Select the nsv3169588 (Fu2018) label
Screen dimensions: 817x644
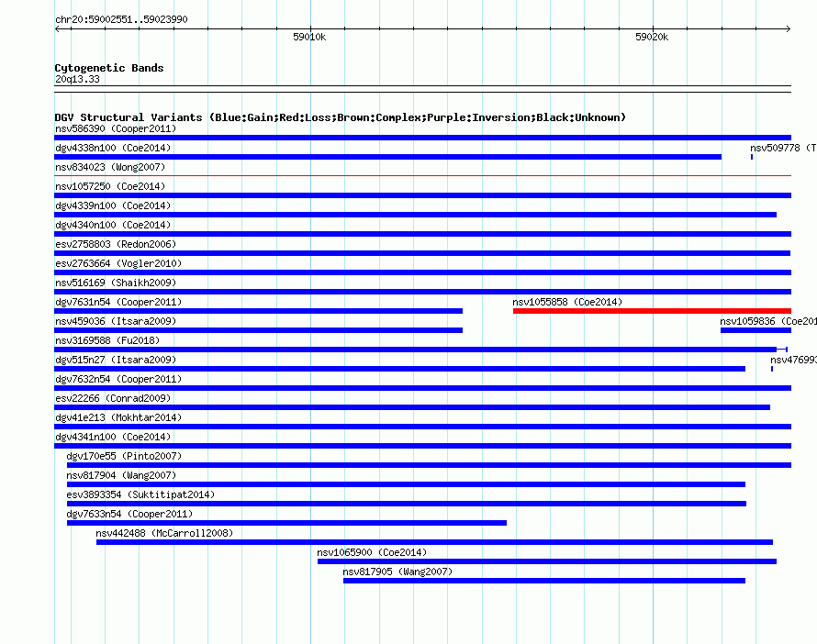[107, 340]
